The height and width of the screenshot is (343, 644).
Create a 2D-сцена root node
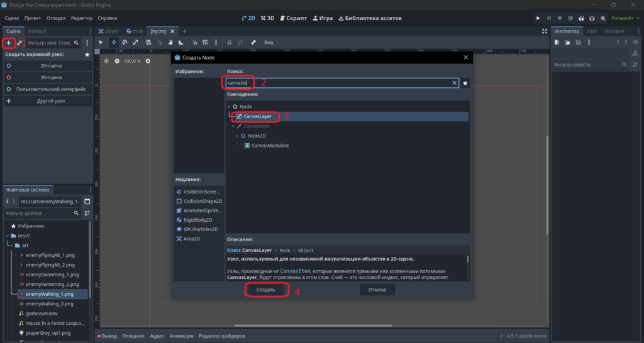point(48,65)
